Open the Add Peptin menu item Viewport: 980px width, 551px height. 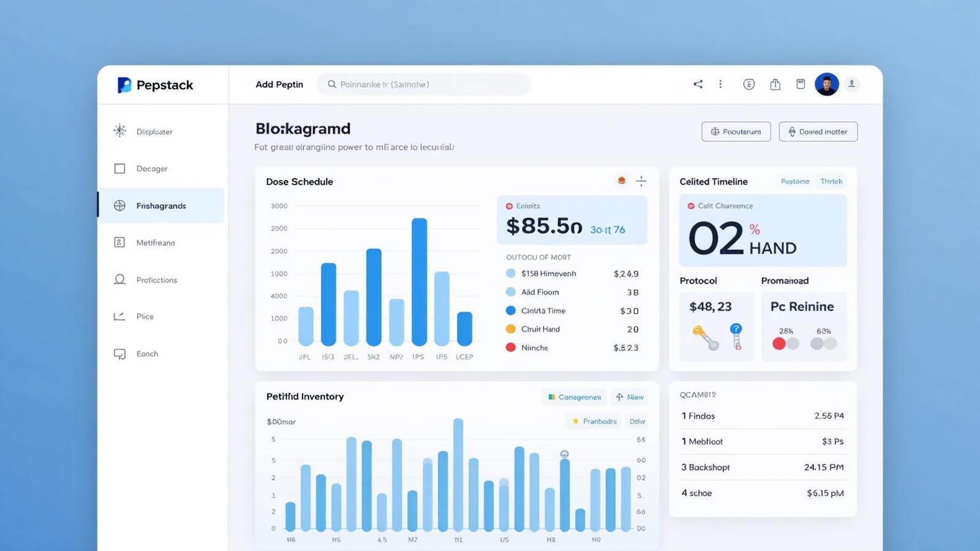click(279, 84)
